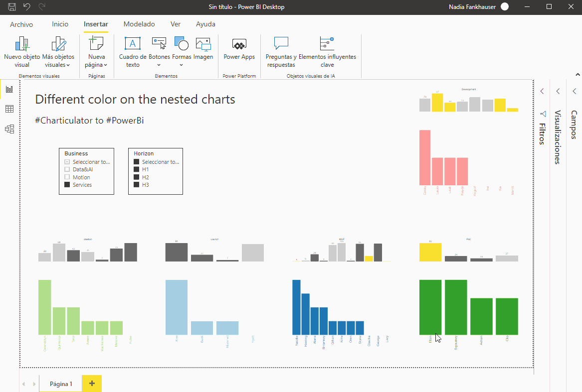The width and height of the screenshot is (582, 392).
Task: Switch to the Data table view icon
Action: 9,109
